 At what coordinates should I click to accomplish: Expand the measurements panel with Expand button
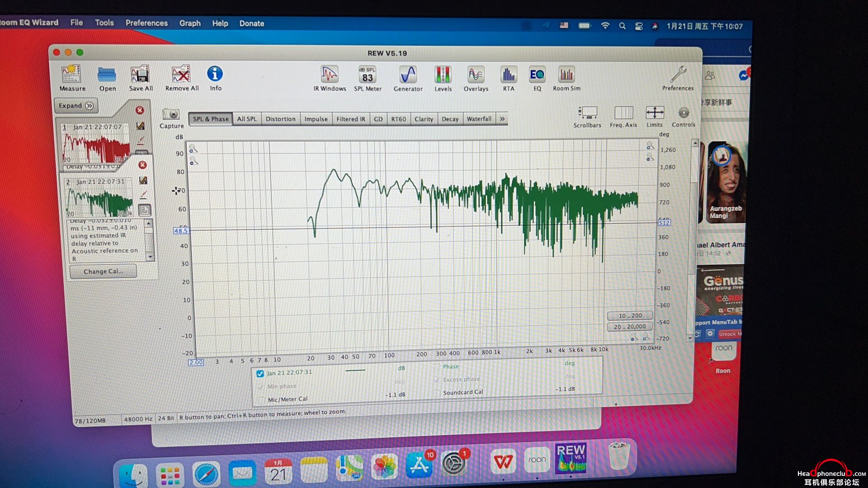coord(76,106)
